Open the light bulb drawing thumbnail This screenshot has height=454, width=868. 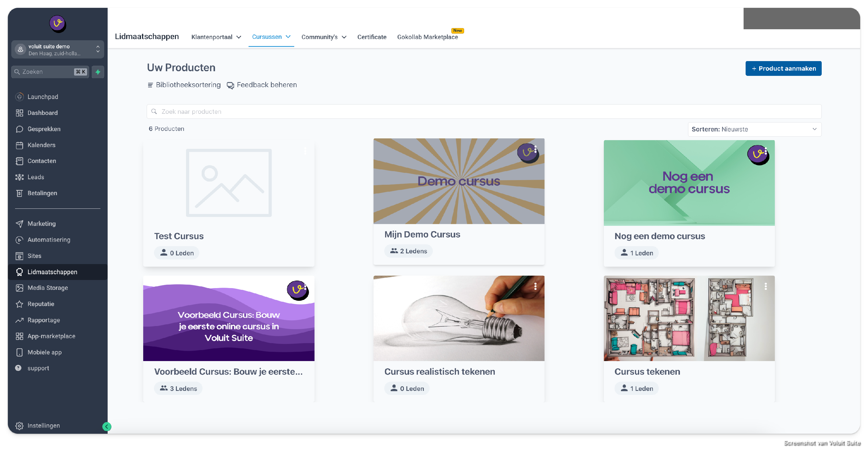tap(459, 318)
